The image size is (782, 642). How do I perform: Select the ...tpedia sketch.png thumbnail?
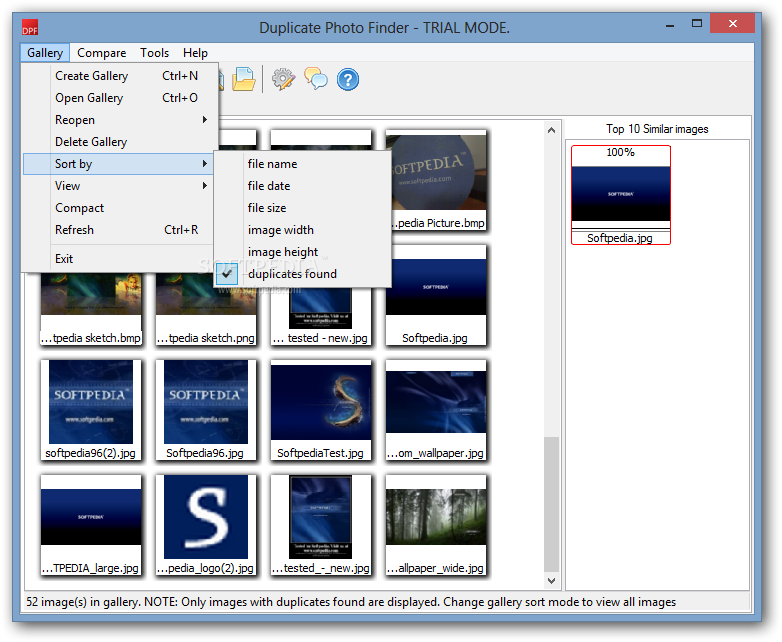tap(205, 309)
